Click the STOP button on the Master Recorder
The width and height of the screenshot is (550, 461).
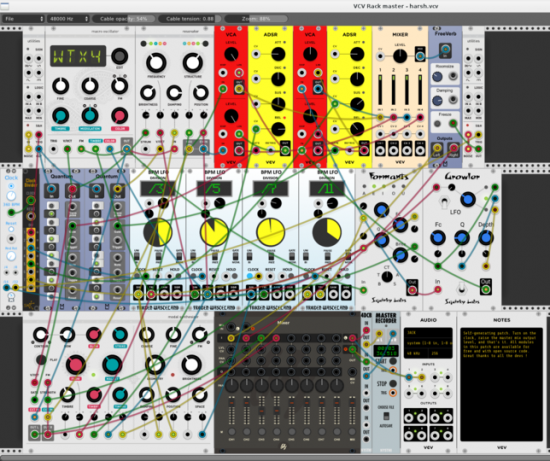393,383
